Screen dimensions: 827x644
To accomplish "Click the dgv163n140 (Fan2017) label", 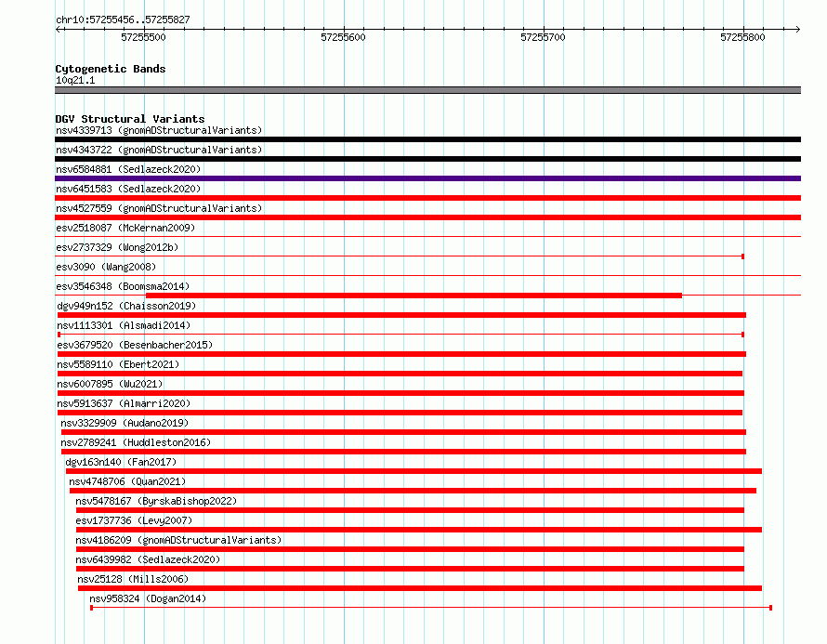I will (121, 462).
